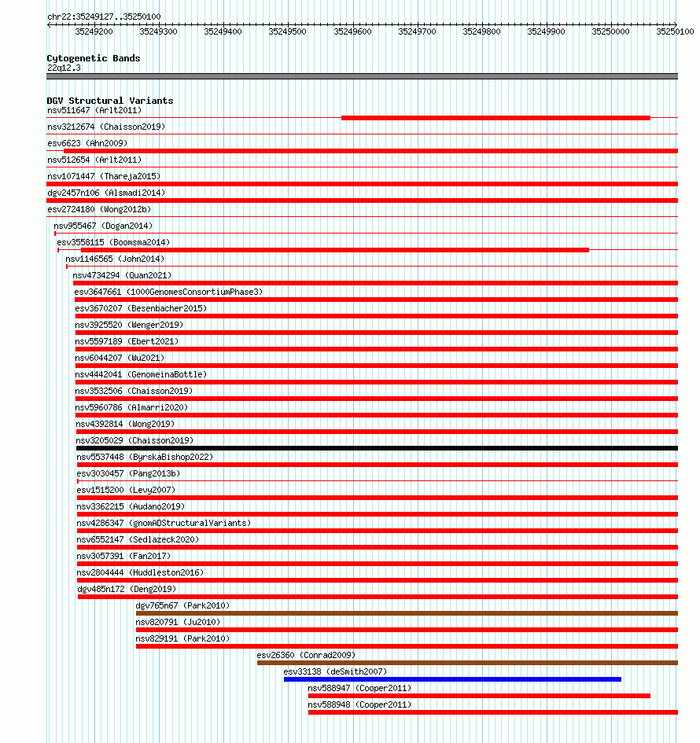Select nsv829191 (Park2010) label
This screenshot has height=743, width=700.
pos(182,639)
